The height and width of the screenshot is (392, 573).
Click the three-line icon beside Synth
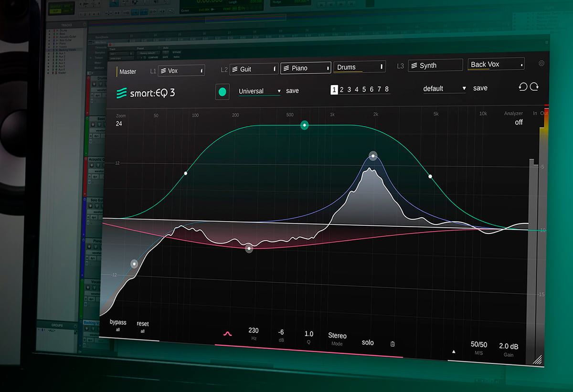pyautogui.click(x=414, y=65)
